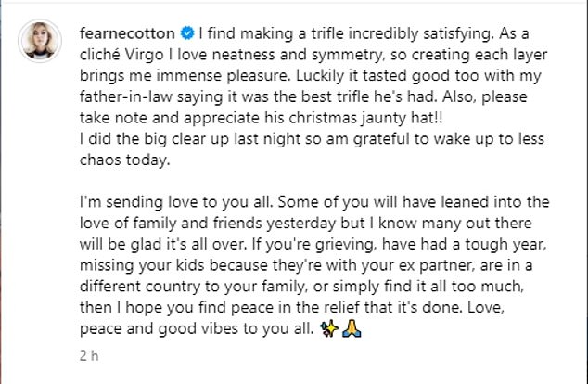
Task: Click the words 'chaos today.' in caption
Action: tap(125, 160)
